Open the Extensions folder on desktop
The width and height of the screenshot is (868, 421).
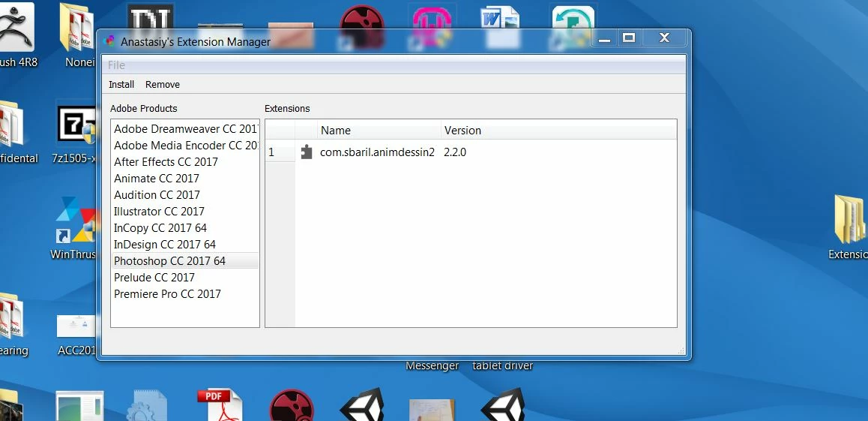pos(850,219)
